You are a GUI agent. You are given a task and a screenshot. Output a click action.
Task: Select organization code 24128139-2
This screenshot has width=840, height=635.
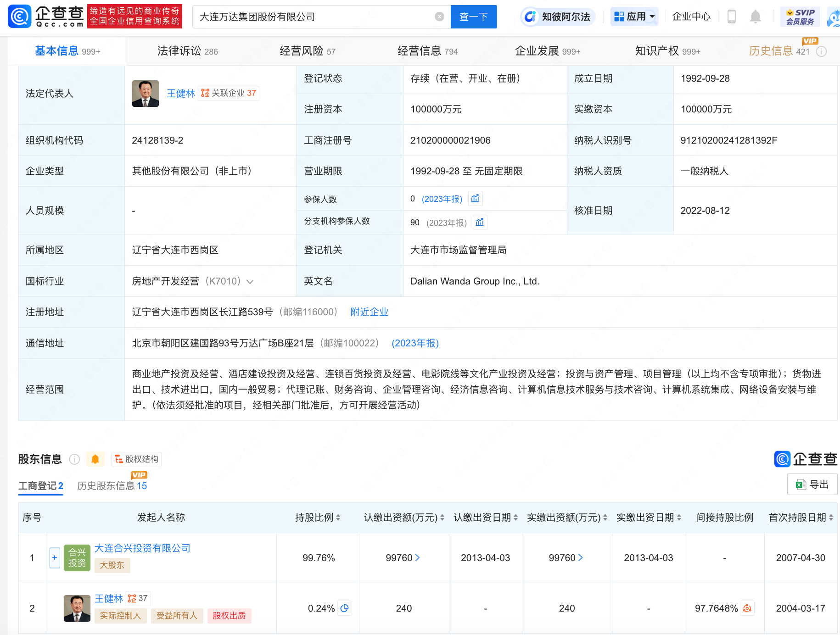tap(157, 140)
